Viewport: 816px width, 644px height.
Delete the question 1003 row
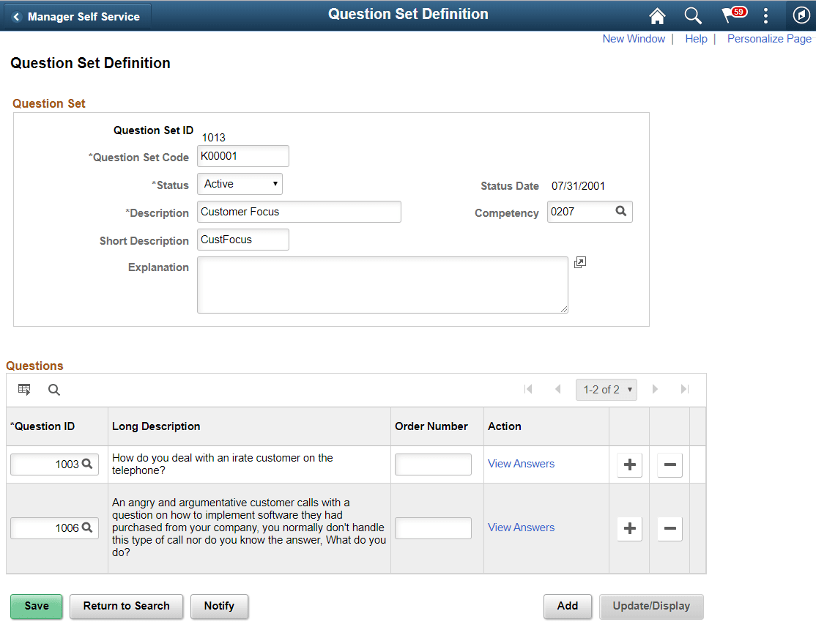670,465
